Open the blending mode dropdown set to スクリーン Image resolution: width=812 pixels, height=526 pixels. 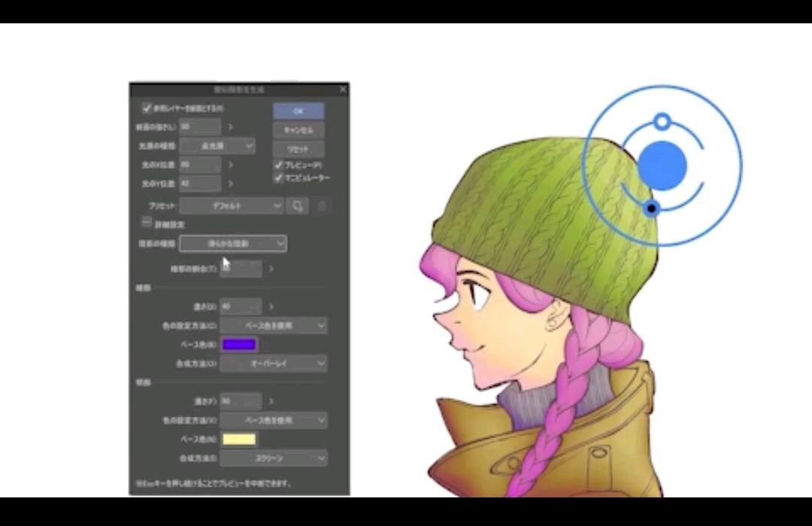(x=274, y=458)
